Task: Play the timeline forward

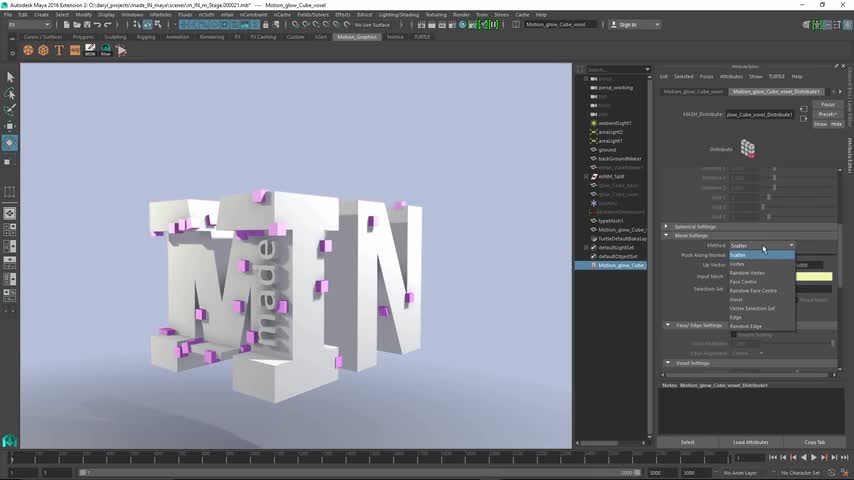Action: [x=814, y=458]
